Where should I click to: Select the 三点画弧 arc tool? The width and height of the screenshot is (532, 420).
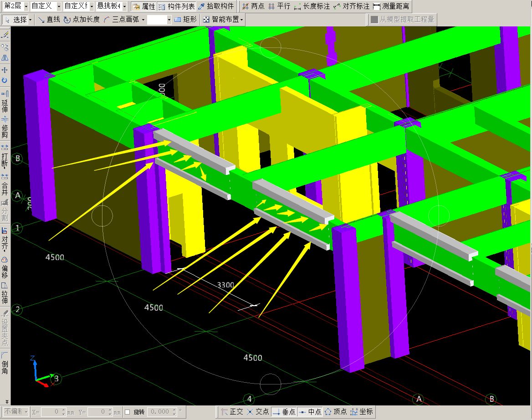click(122, 20)
